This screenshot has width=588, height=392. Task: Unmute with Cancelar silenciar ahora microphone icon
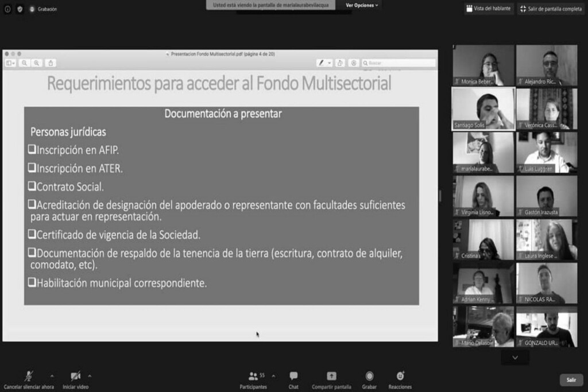pyautogui.click(x=28, y=377)
